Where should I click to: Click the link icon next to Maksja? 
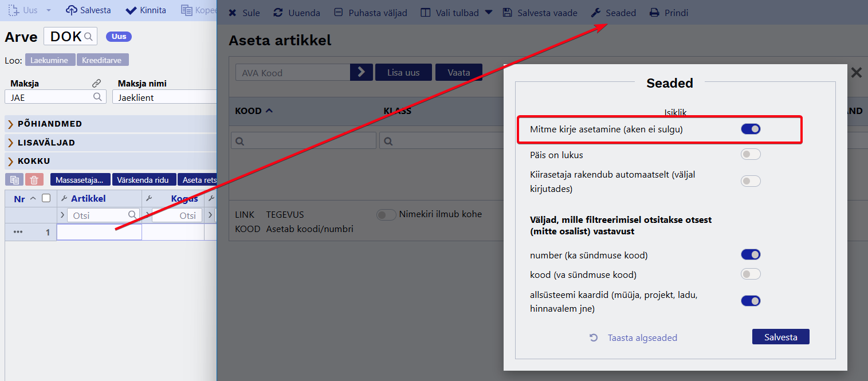[97, 84]
